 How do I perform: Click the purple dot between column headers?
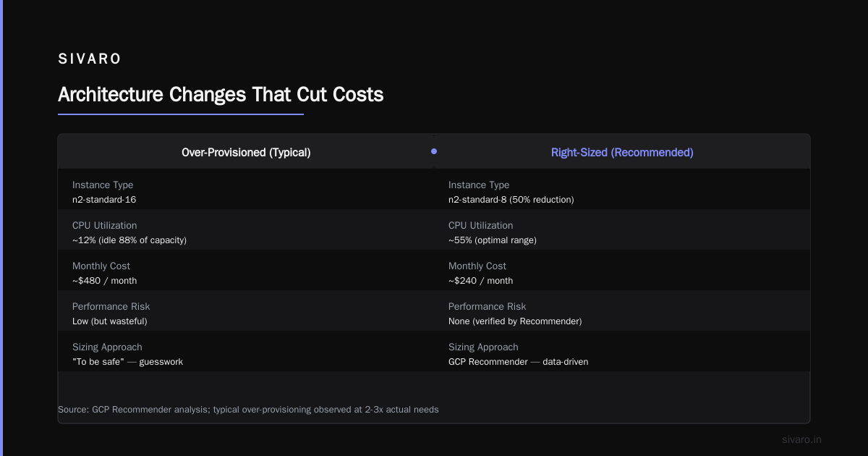click(434, 151)
